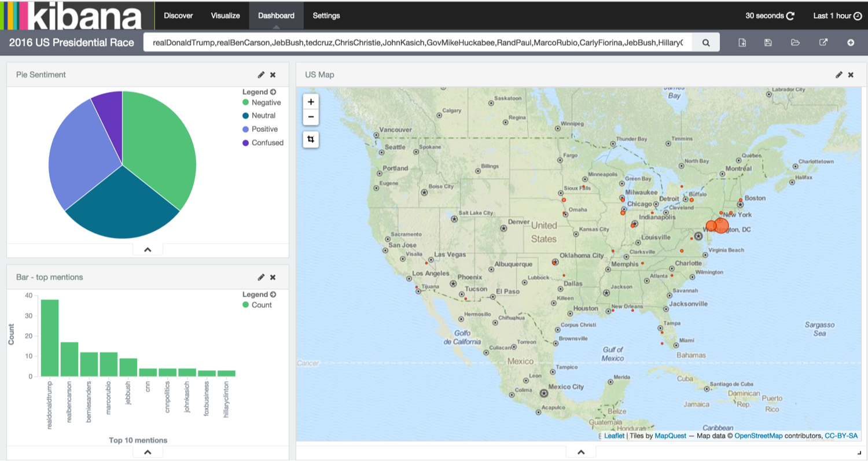Collapse the US Map panel via the bottom chevron
This screenshot has width=868, height=461.
[580, 452]
